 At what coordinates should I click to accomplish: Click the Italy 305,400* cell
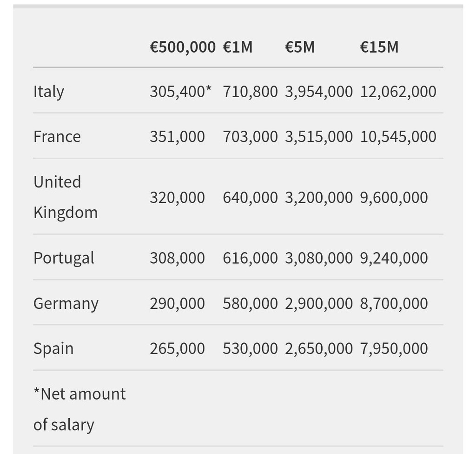tap(180, 91)
